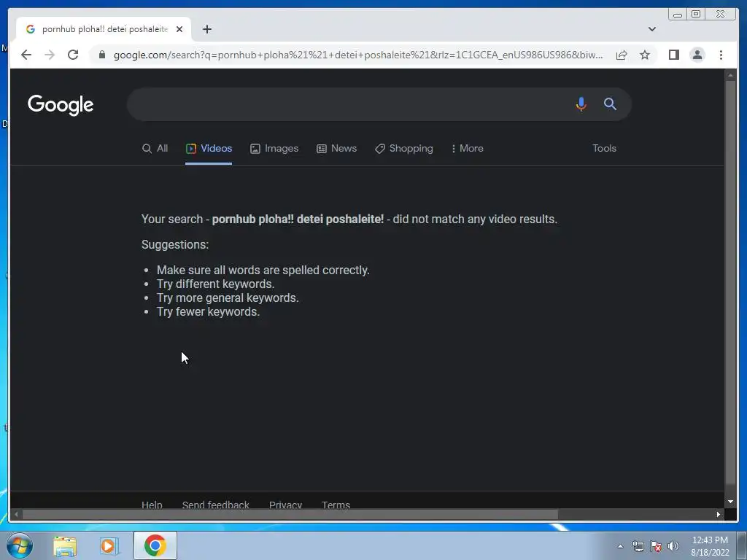Click the Send feedback link
Viewport: 747px width, 560px height.
pos(215,505)
